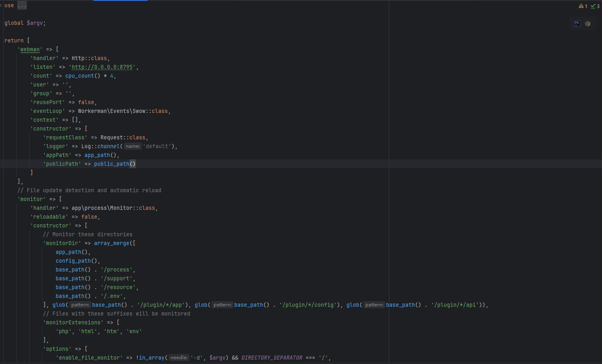Click the 'logger' key
This screenshot has height=364, width=602.
point(56,146)
